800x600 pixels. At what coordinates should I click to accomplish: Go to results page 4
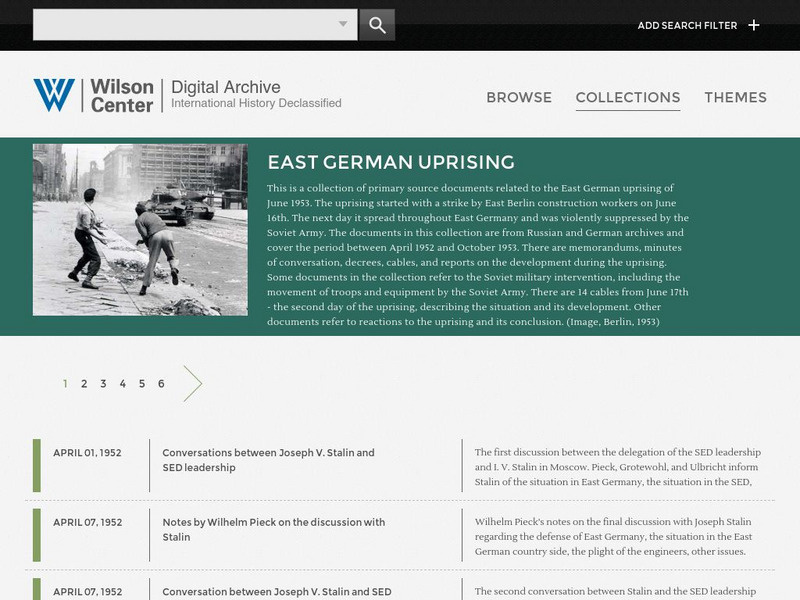(123, 384)
